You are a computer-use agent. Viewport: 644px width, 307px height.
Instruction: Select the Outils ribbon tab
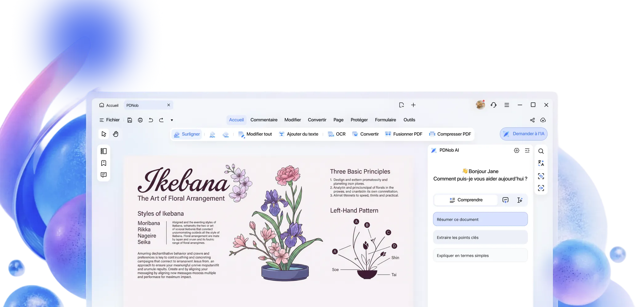(409, 120)
